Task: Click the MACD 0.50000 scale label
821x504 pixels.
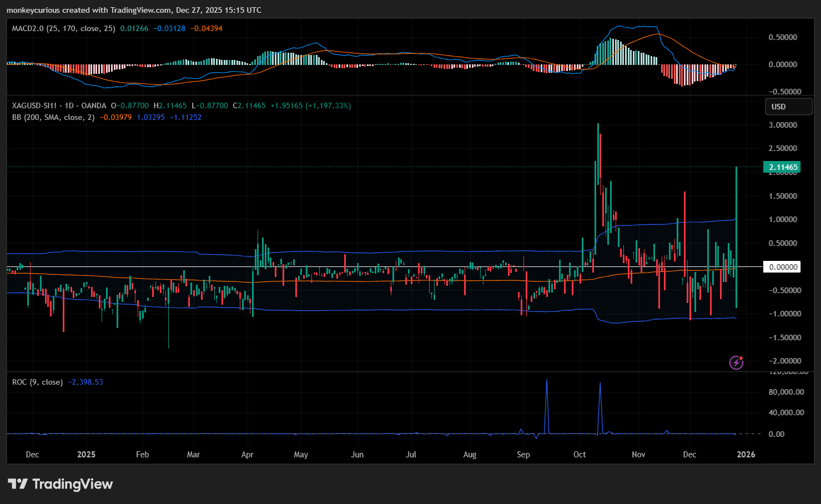Action: tap(783, 37)
